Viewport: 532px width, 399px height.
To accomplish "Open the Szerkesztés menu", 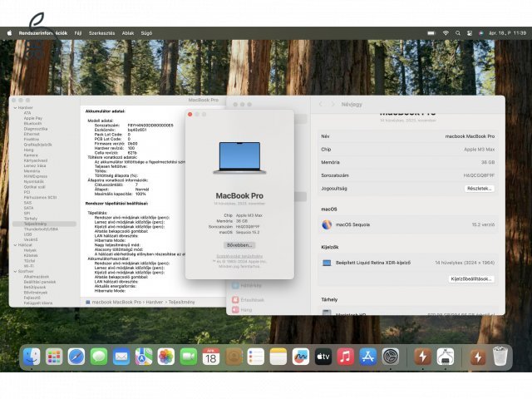I will [101, 33].
